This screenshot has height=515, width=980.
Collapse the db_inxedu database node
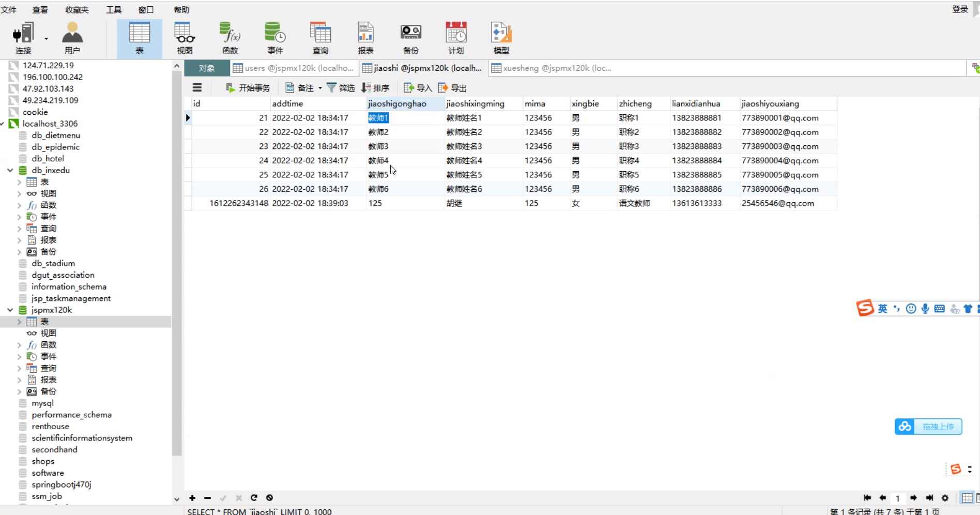click(10, 170)
